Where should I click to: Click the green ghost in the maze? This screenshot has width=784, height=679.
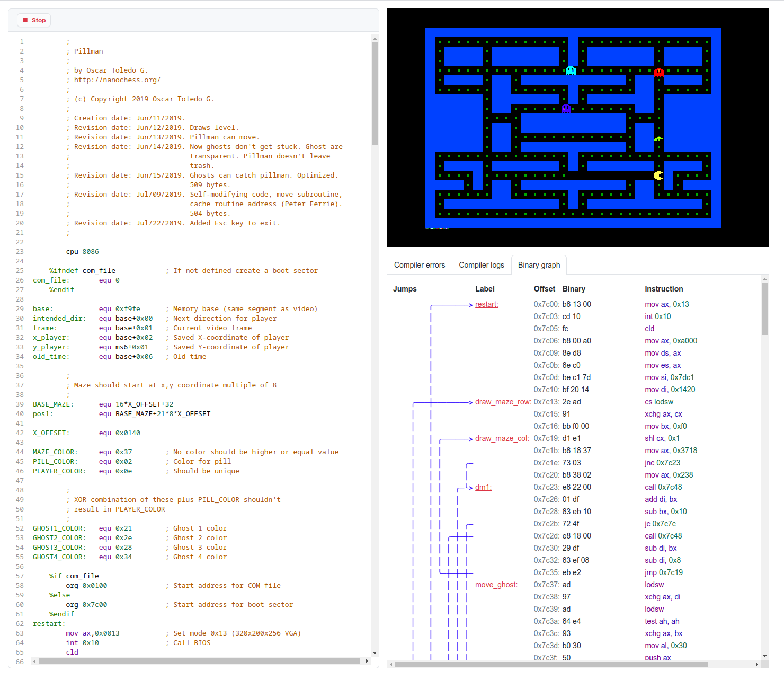point(658,139)
